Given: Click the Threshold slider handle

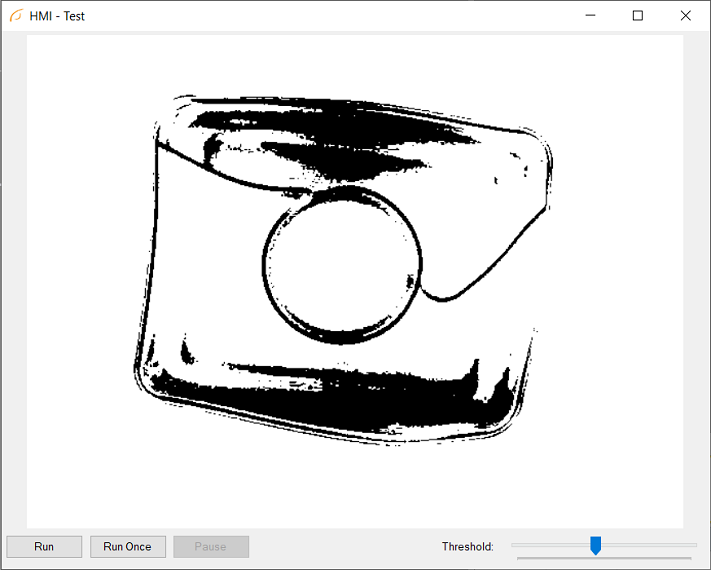Looking at the screenshot, I should [x=595, y=546].
